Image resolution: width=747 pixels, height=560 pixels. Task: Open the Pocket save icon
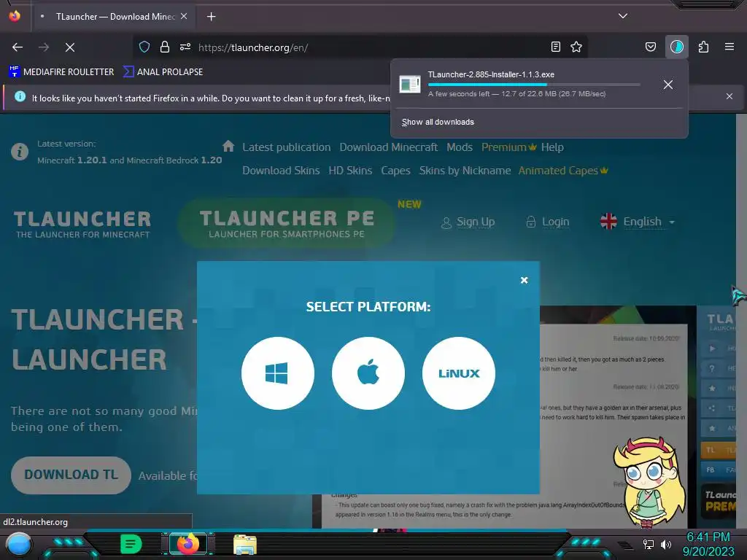[x=650, y=47]
